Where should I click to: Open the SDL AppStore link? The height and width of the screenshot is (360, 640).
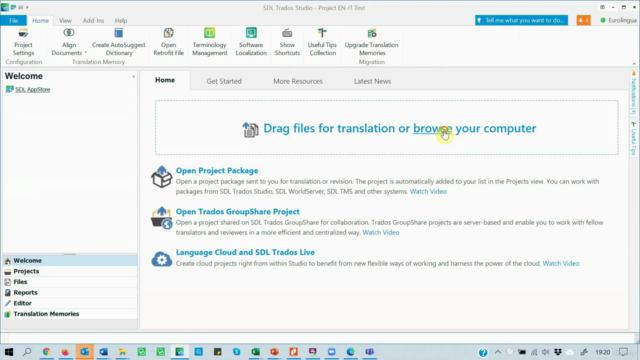33,89
